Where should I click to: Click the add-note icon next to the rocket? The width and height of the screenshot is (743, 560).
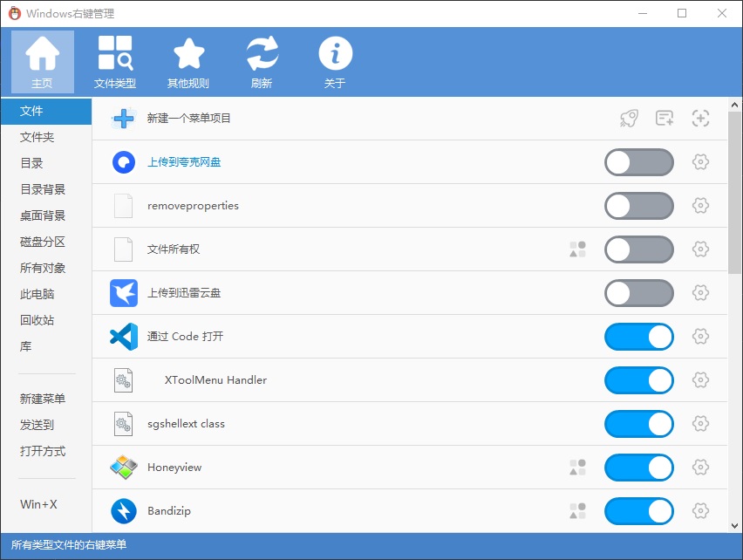coord(665,118)
